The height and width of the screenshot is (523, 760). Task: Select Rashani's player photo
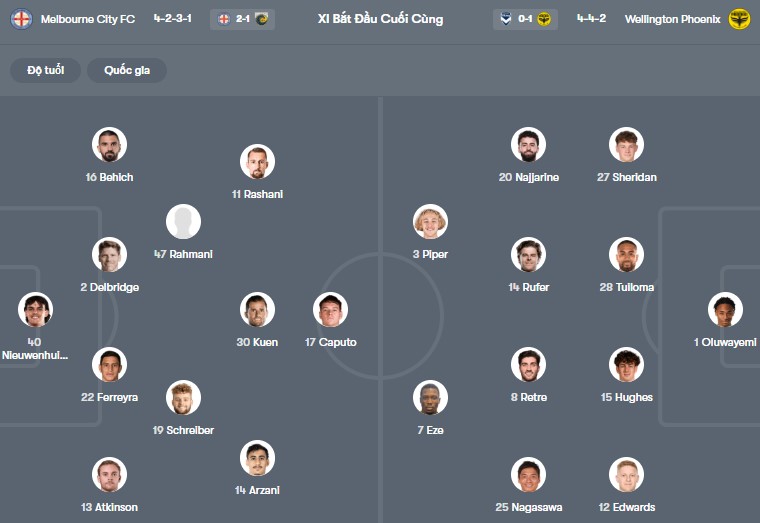(x=257, y=162)
